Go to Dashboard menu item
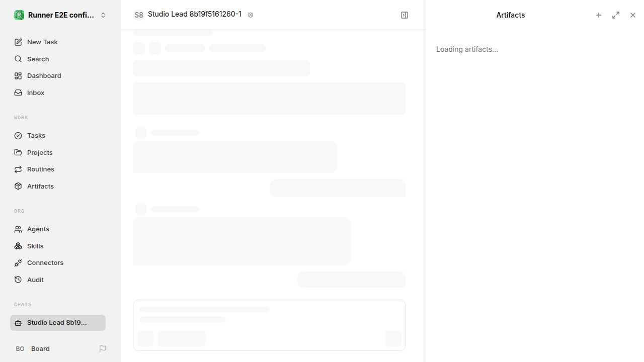 click(x=44, y=76)
